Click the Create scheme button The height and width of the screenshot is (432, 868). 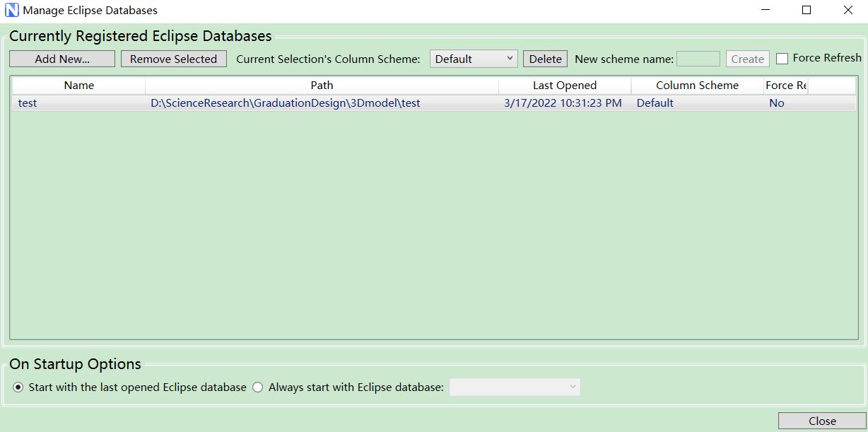(x=748, y=59)
